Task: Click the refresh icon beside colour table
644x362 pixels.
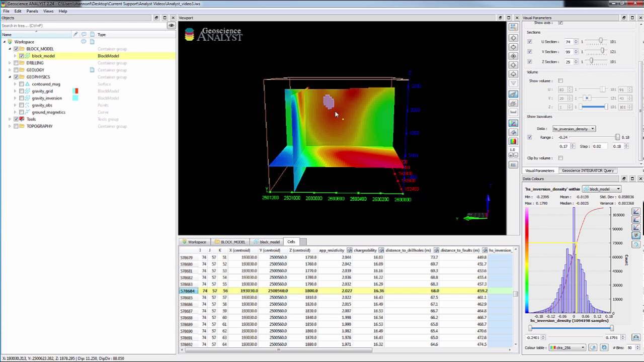Action: point(604,347)
